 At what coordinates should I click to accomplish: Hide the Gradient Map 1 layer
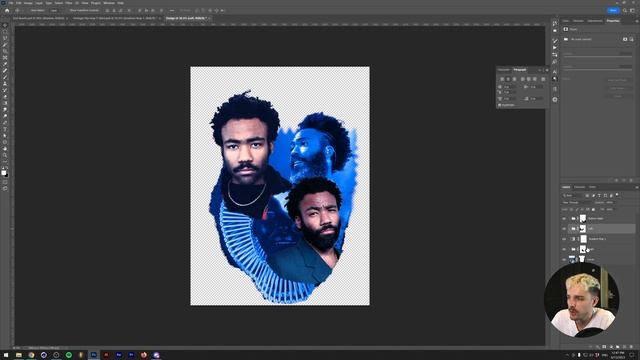(564, 239)
